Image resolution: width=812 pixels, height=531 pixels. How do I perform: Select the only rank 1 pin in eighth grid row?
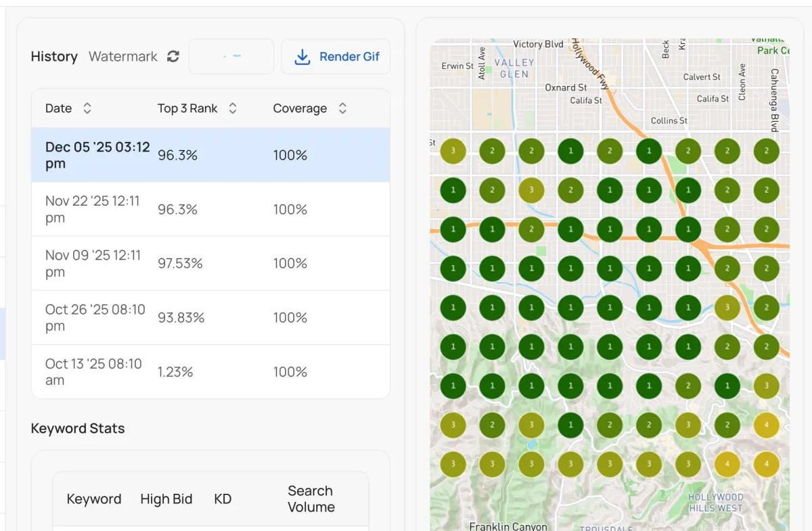click(570, 425)
